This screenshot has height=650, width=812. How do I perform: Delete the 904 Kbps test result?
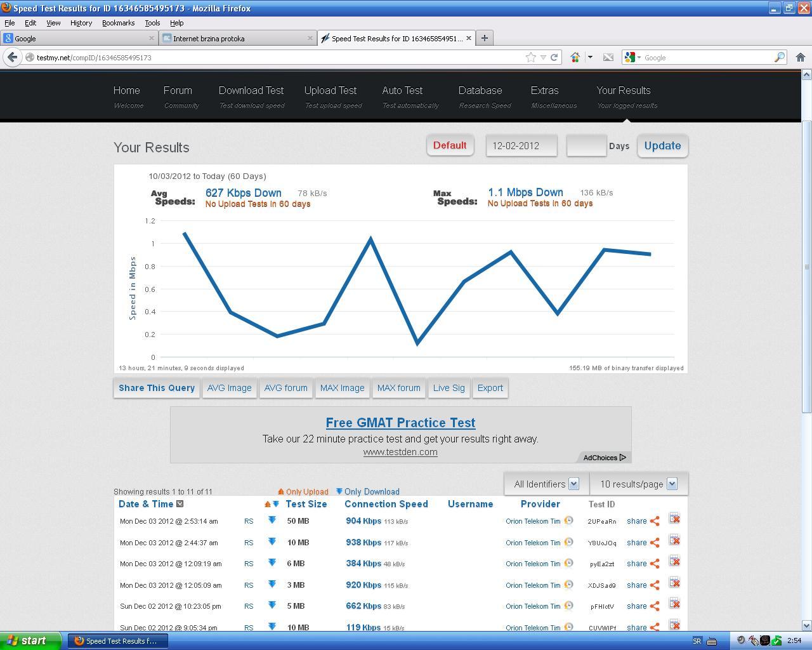(674, 519)
